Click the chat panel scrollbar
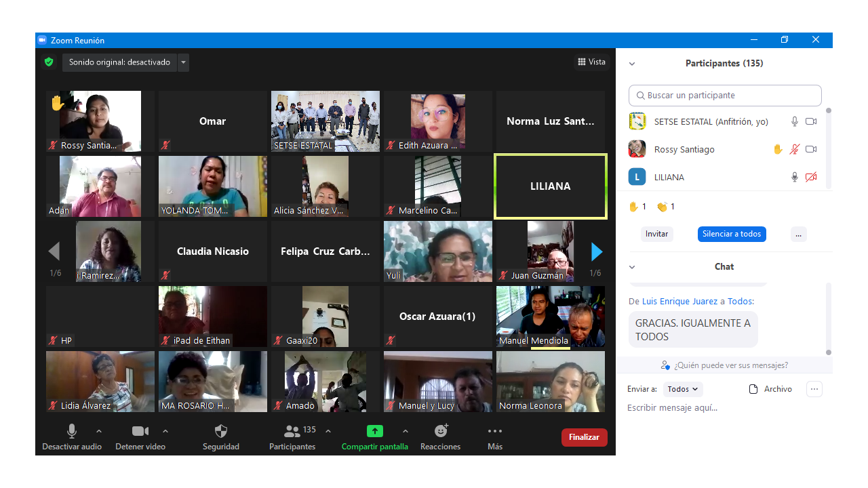The image size is (868, 488). 829,319
